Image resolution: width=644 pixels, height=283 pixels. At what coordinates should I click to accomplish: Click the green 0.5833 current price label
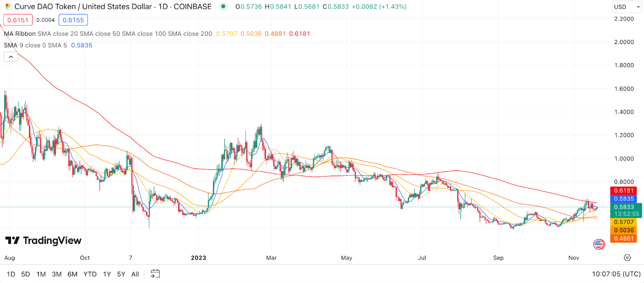tap(624, 207)
